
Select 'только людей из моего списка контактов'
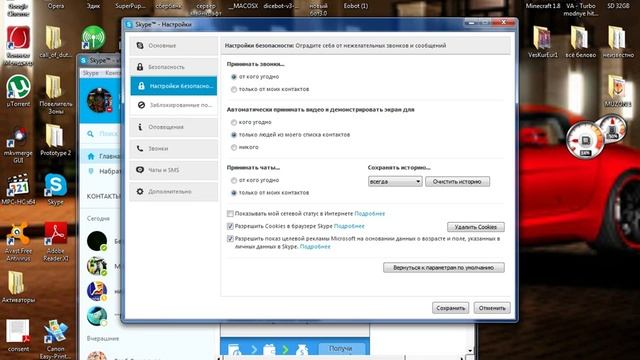[x=234, y=135]
